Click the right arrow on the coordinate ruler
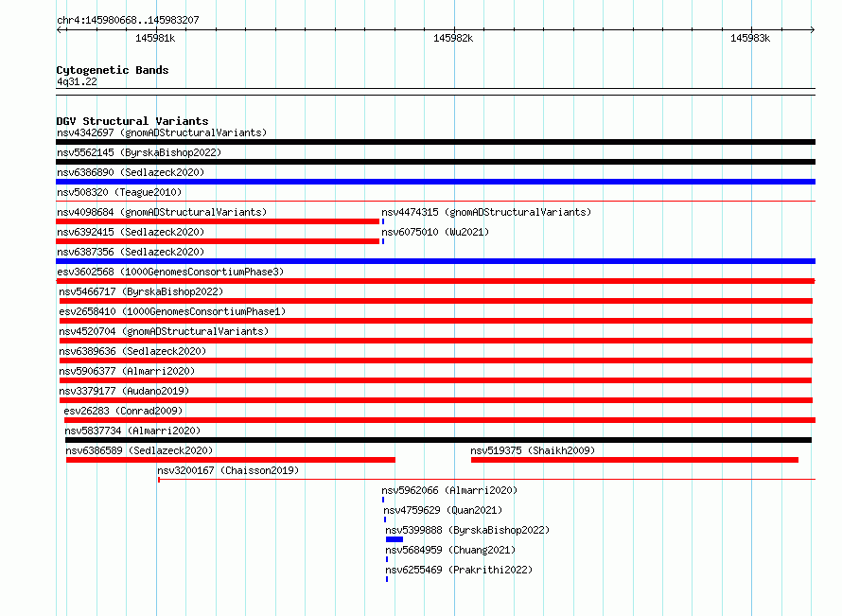The width and height of the screenshot is (842, 616). (x=812, y=29)
